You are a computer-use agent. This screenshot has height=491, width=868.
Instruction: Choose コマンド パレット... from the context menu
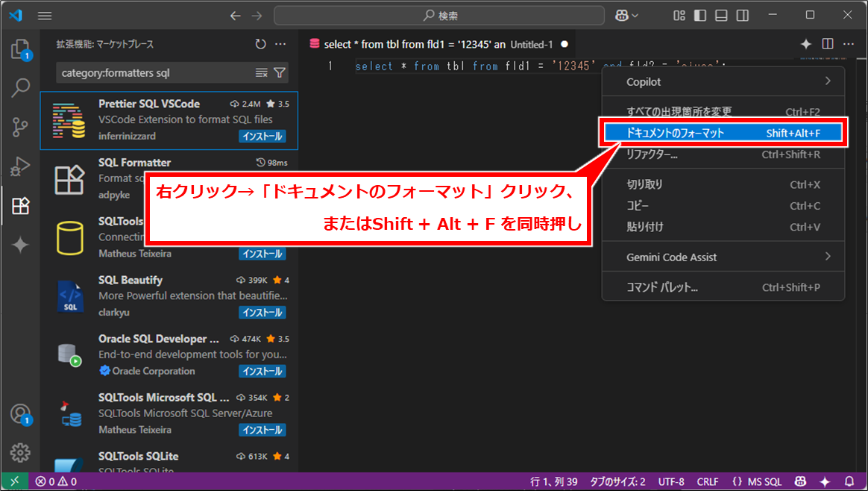(x=723, y=287)
